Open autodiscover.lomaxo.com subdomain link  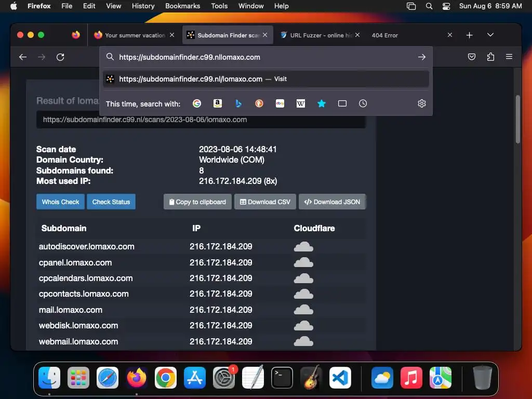pos(87,247)
